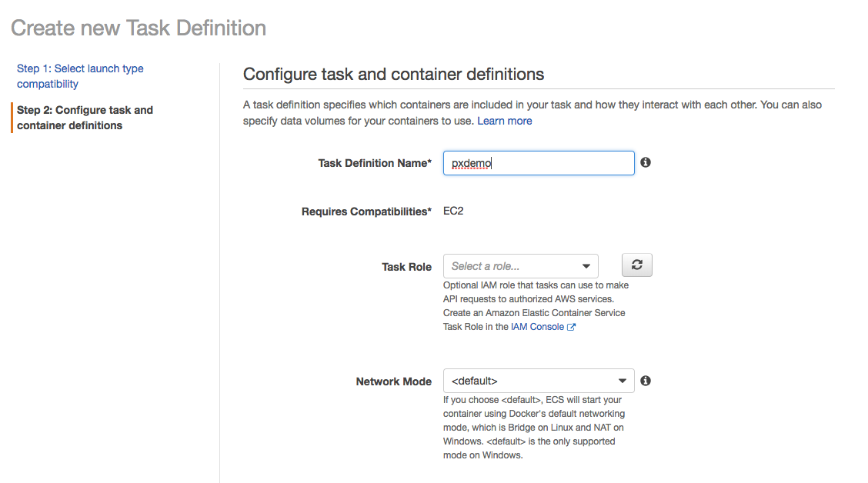Click the refresh arrows to reload roles
868x483 pixels.
click(636, 265)
